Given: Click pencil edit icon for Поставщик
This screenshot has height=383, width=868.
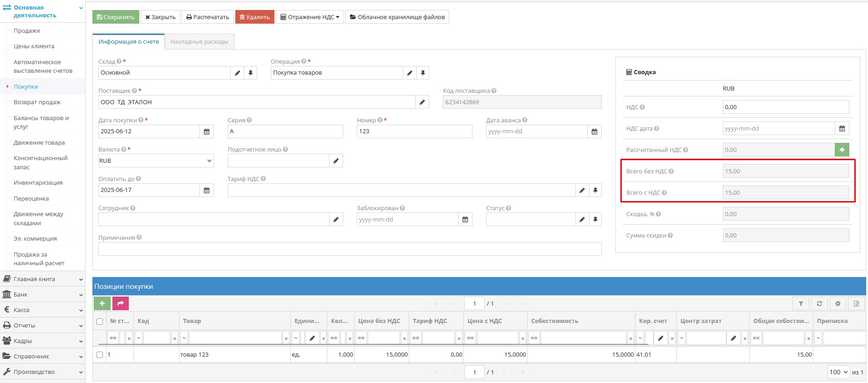Looking at the screenshot, I should tap(422, 102).
